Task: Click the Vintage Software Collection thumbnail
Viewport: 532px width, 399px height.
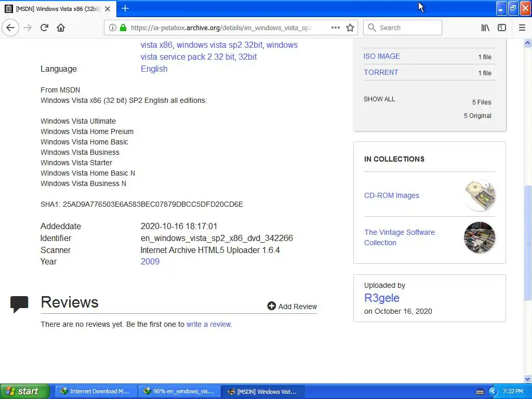Action: pyautogui.click(x=480, y=237)
